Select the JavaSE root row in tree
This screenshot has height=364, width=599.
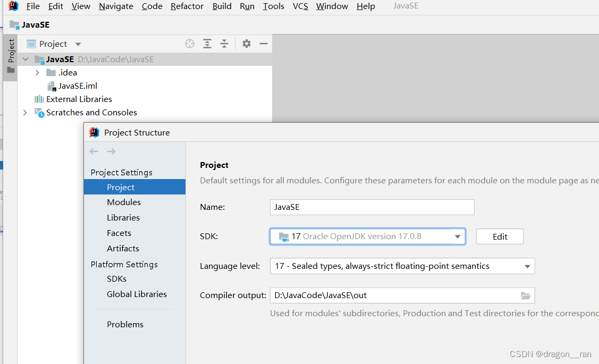(145, 59)
